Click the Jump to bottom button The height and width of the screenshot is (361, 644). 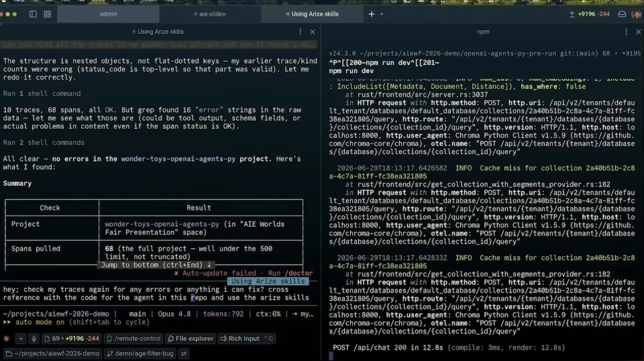coord(156,265)
